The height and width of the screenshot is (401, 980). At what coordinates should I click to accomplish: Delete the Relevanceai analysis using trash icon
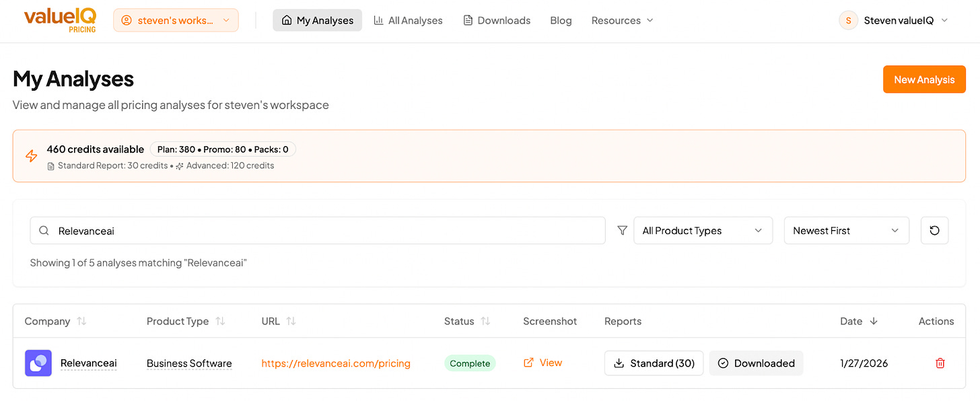pos(940,363)
